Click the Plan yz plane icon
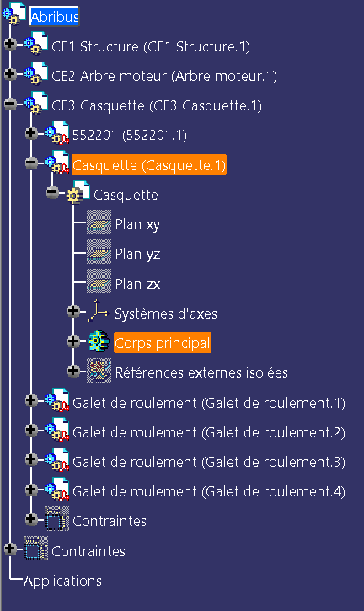364x611 pixels. [99, 252]
